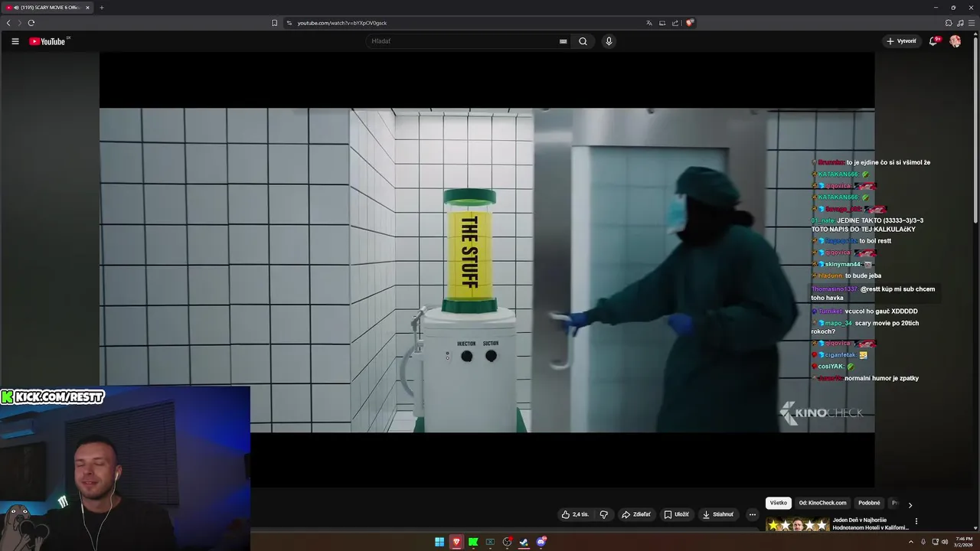Viewport: 980px width, 551px height.
Task: Close the SCARY MOVIE 6 browser tab
Action: [x=87, y=8]
